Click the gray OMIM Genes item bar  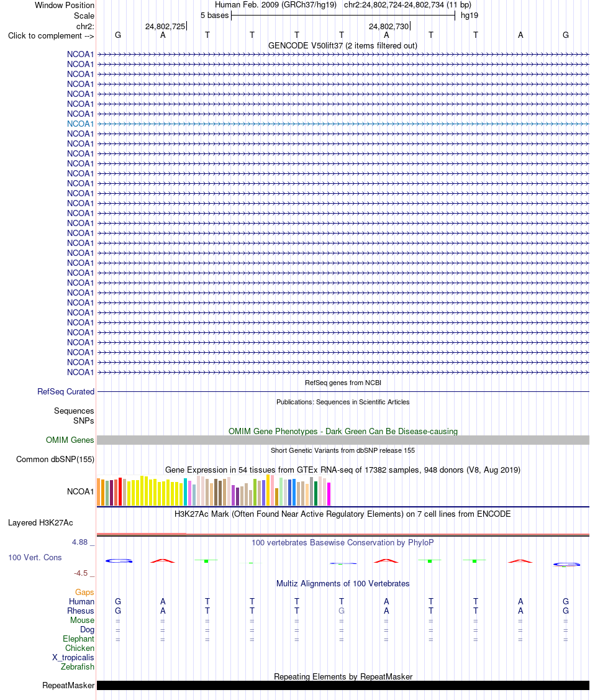point(343,440)
